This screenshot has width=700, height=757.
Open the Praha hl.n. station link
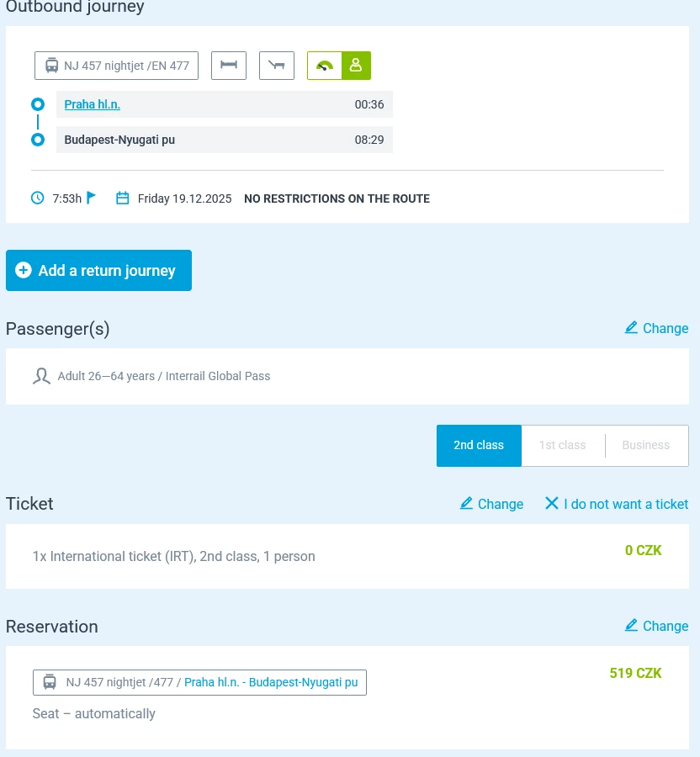coord(93,104)
